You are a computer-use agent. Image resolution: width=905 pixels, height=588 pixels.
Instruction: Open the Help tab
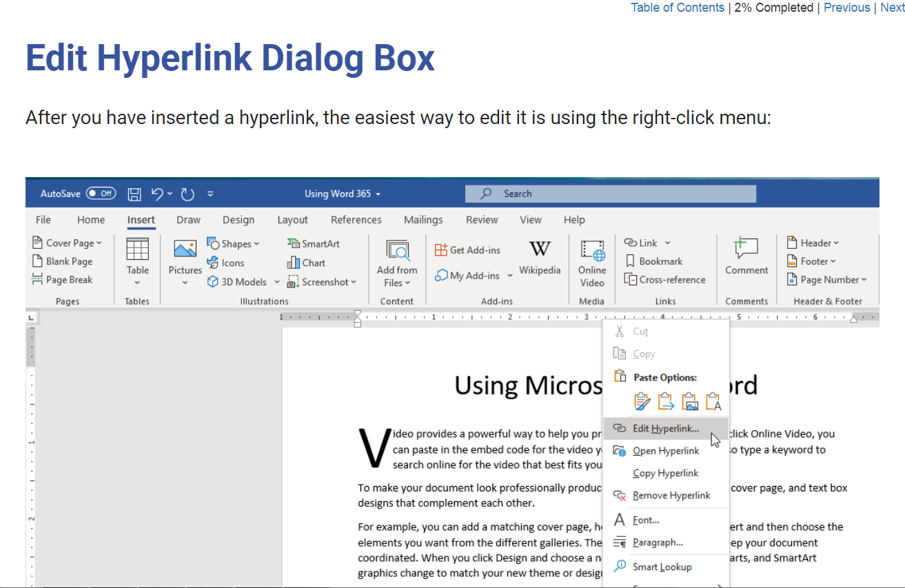coord(574,220)
